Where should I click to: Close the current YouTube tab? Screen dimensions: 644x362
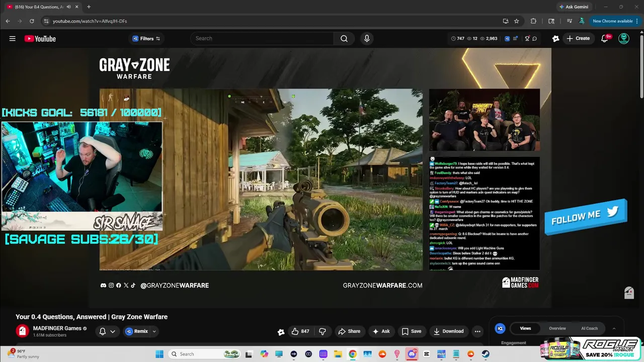pos(76,7)
